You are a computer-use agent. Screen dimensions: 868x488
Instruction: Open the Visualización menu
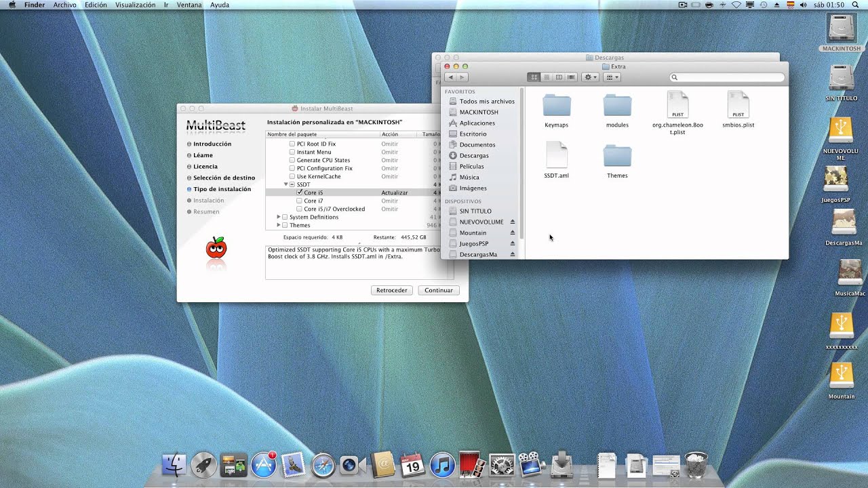(135, 5)
